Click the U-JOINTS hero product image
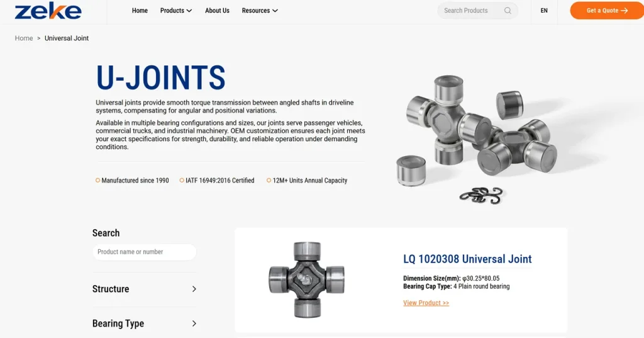Viewport: 644px width, 338px height. pos(478,140)
